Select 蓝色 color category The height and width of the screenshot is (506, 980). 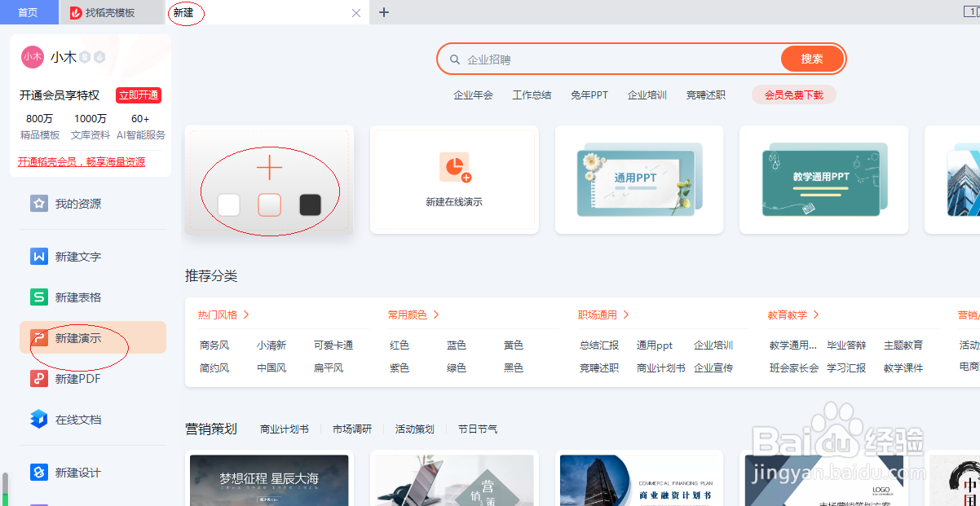coord(457,345)
